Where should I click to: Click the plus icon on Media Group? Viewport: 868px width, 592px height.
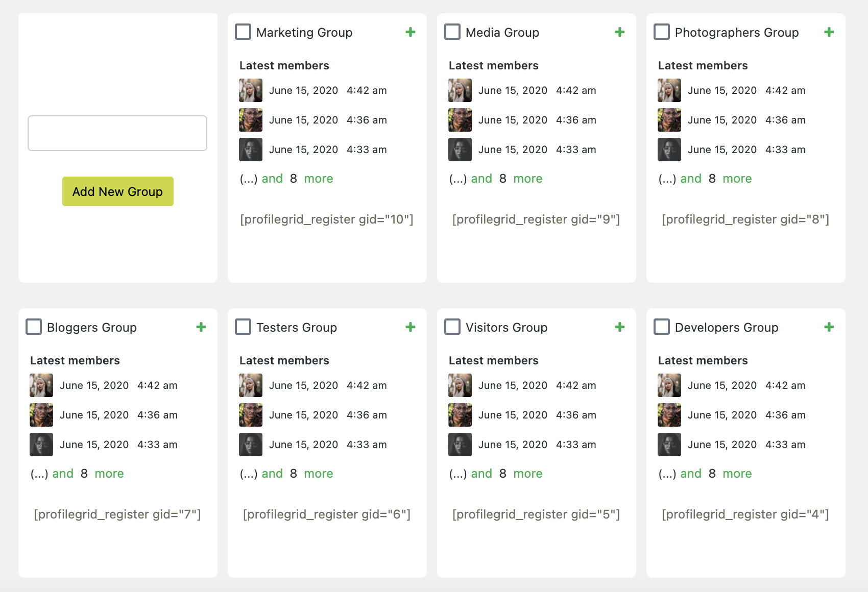coord(620,32)
